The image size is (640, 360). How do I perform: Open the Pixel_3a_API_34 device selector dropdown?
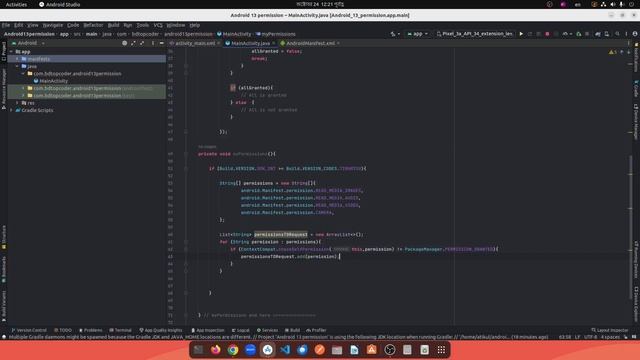(x=474, y=34)
